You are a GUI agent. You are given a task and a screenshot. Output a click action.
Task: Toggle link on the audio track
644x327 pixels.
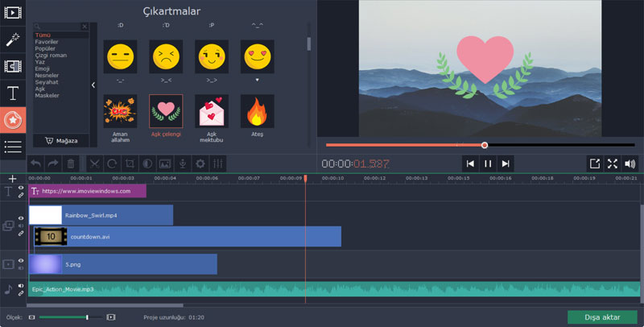tap(21, 293)
